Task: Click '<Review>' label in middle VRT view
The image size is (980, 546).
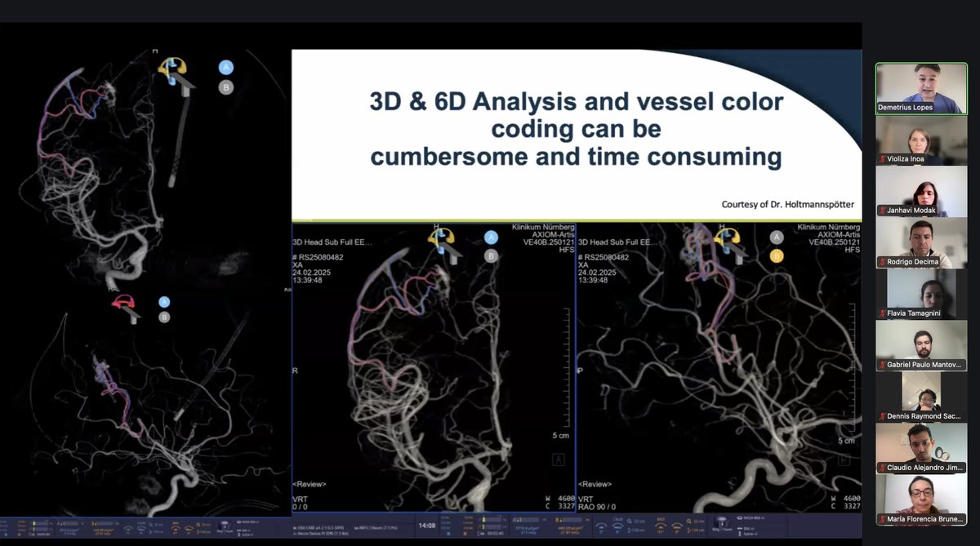Action: tap(310, 482)
